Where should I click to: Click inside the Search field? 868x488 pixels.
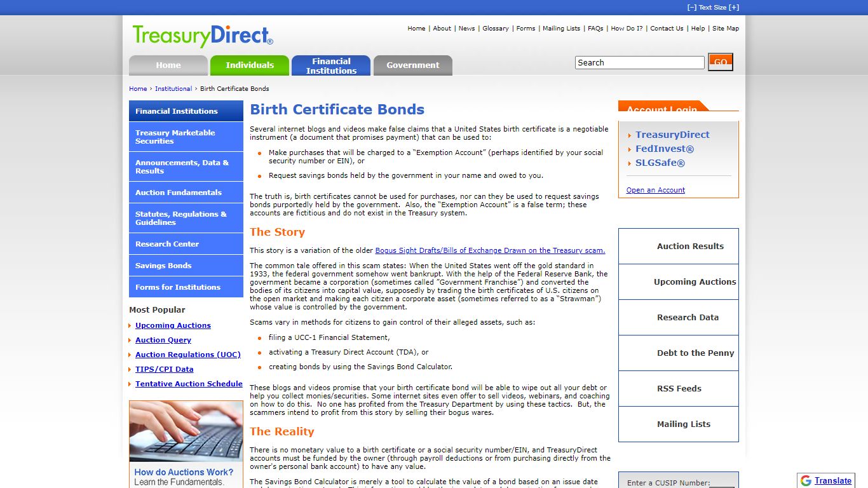[x=640, y=62]
